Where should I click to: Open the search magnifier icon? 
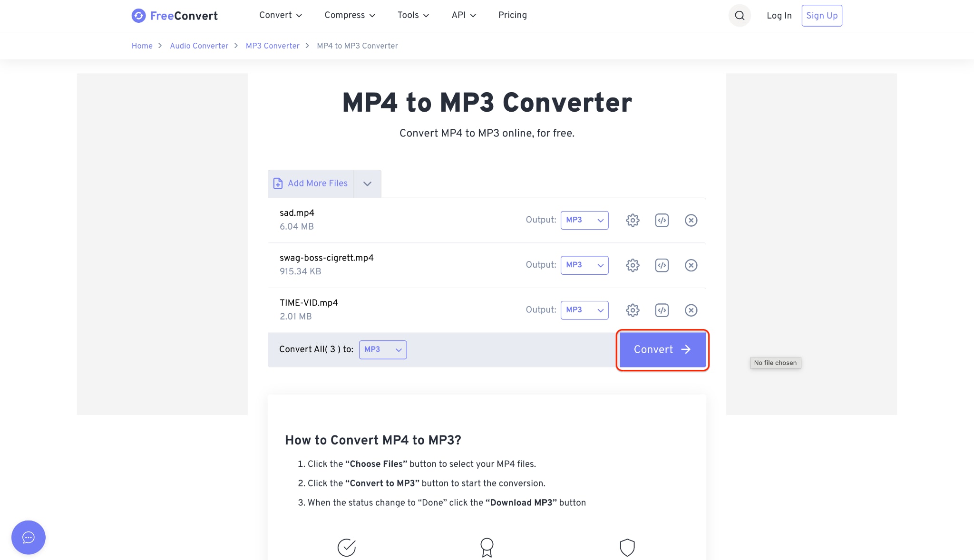(x=740, y=16)
